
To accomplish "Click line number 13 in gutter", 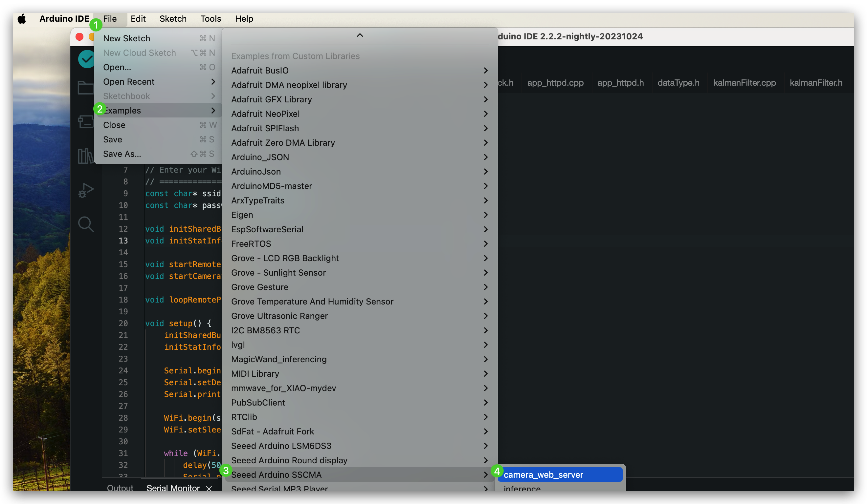I will pos(123,241).
